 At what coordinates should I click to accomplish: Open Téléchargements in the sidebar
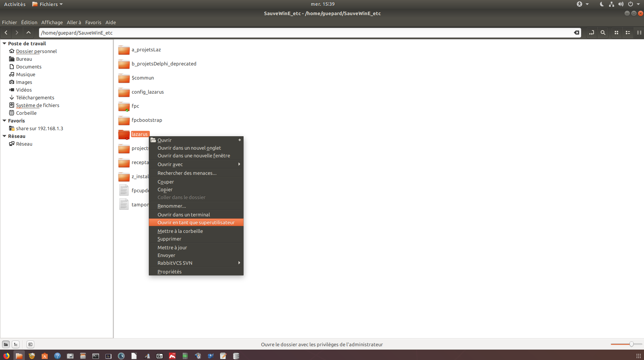click(x=35, y=98)
